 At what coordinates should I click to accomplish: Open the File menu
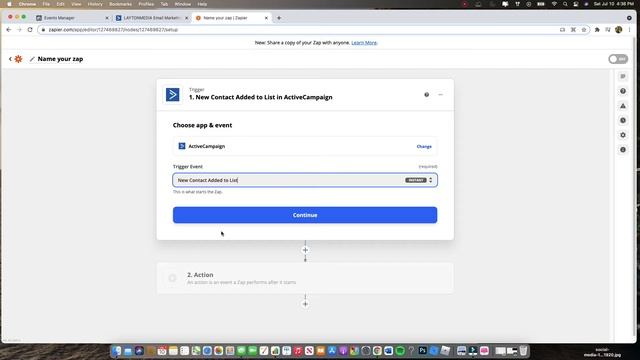(x=46, y=4)
